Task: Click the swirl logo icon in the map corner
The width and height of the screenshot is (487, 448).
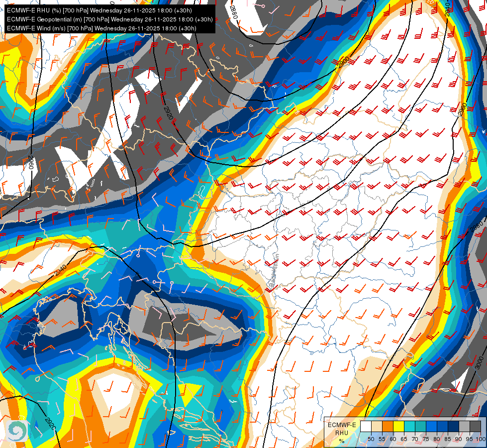Action: click(17, 431)
